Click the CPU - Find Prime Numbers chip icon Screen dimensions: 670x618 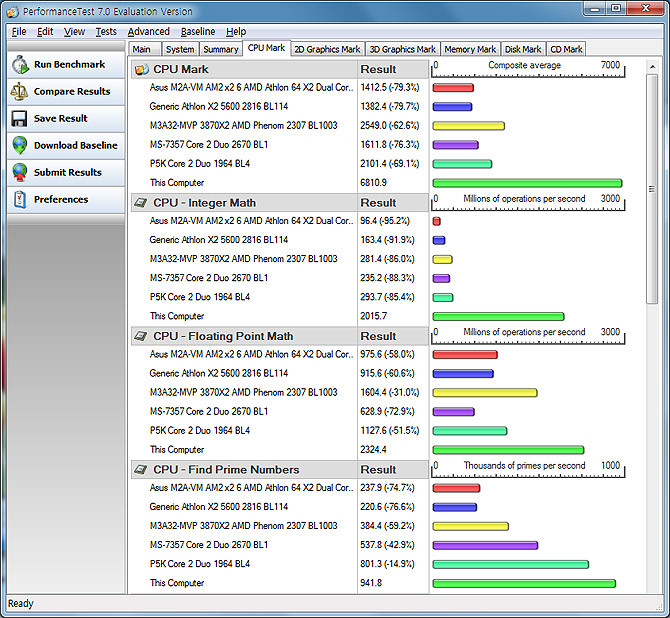141,469
